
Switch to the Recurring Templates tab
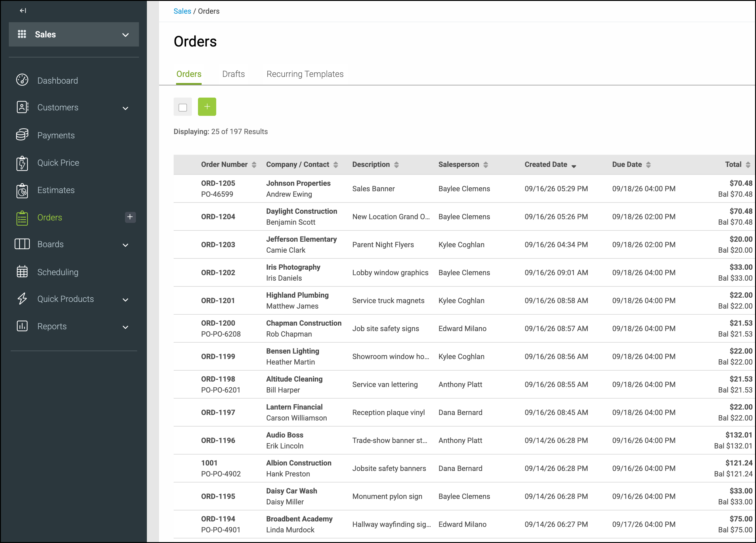coord(305,74)
